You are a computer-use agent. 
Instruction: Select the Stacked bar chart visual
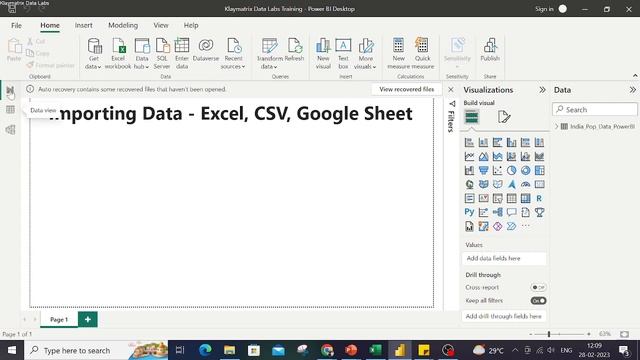[x=469, y=142]
